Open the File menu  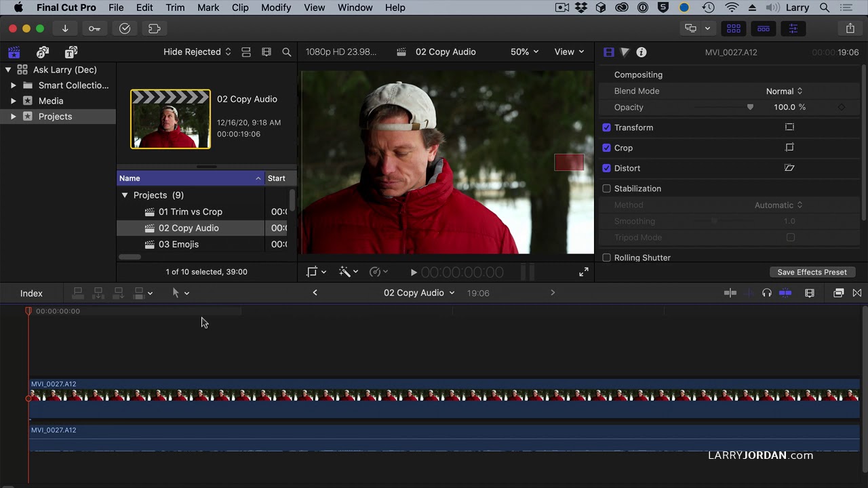[116, 7]
